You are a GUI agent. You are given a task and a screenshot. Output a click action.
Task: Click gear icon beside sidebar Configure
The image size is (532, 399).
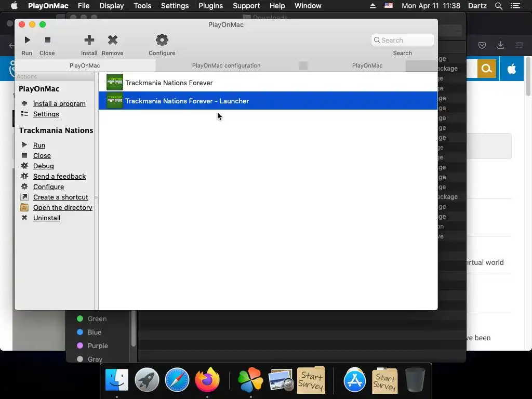point(24,187)
